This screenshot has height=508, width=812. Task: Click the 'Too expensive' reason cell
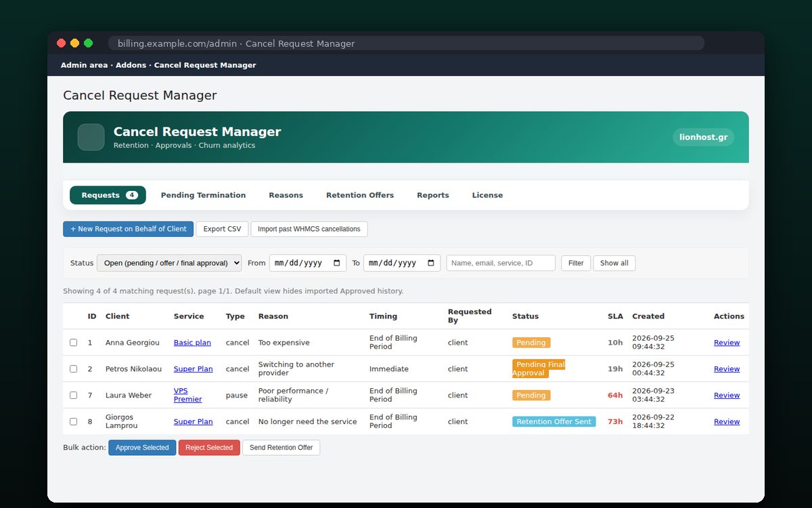tap(284, 343)
